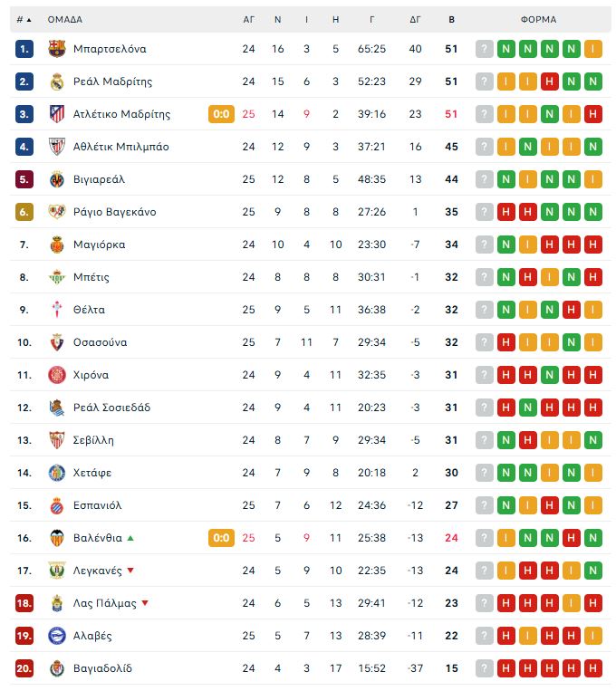Click the Getafe blue crest icon
The height and width of the screenshot is (691, 616).
pos(57,473)
